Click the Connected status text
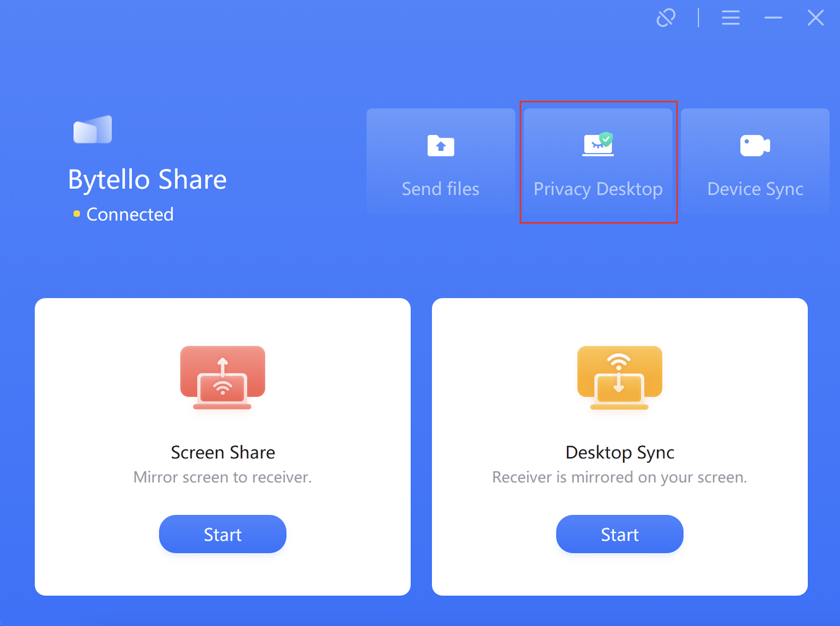This screenshot has width=840, height=626. 130,214
